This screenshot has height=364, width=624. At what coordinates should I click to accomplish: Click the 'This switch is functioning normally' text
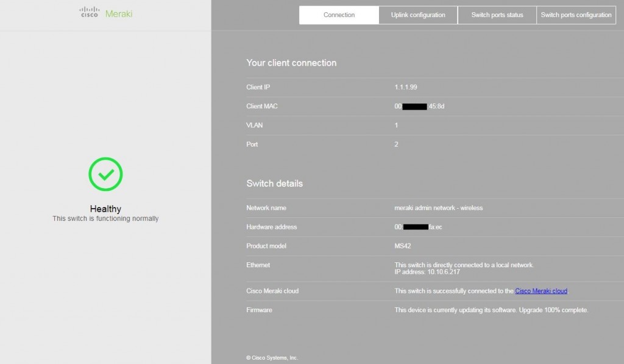click(x=105, y=219)
